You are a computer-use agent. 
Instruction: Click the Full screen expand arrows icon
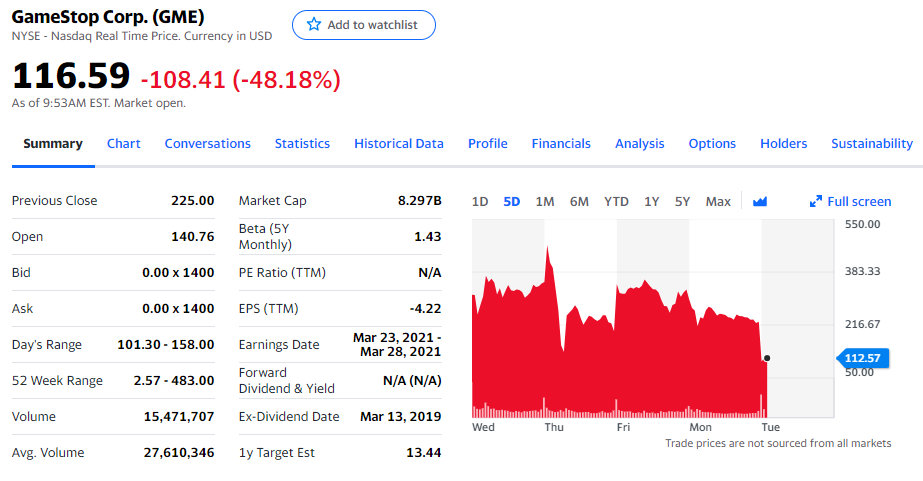[x=815, y=201]
